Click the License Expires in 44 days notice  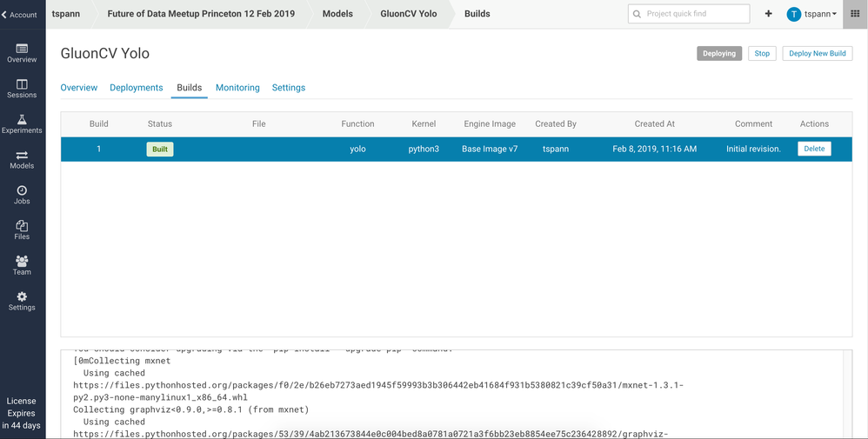pos(21,413)
